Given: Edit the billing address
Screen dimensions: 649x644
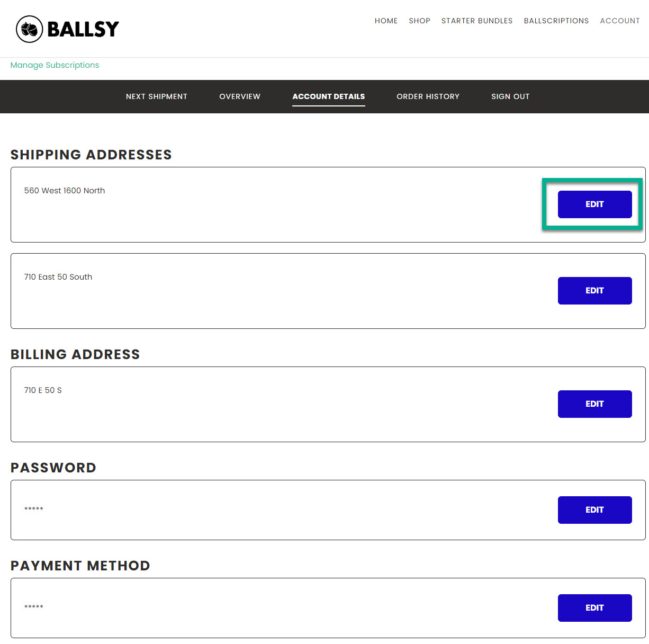Looking at the screenshot, I should (594, 404).
